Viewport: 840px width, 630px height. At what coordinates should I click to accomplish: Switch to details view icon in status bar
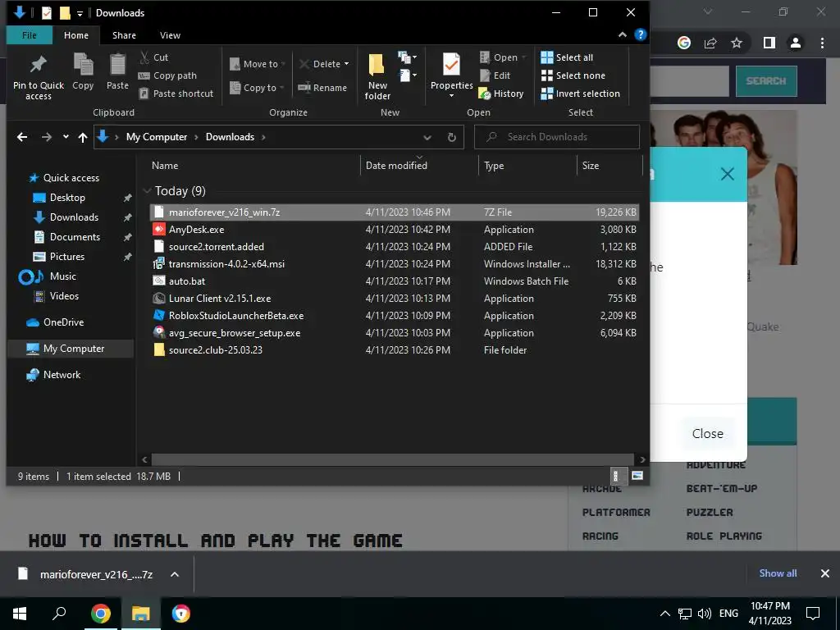point(616,476)
